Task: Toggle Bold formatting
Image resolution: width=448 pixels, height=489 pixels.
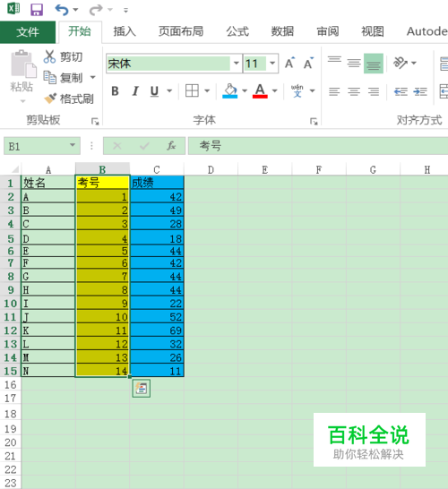Action: click(115, 91)
